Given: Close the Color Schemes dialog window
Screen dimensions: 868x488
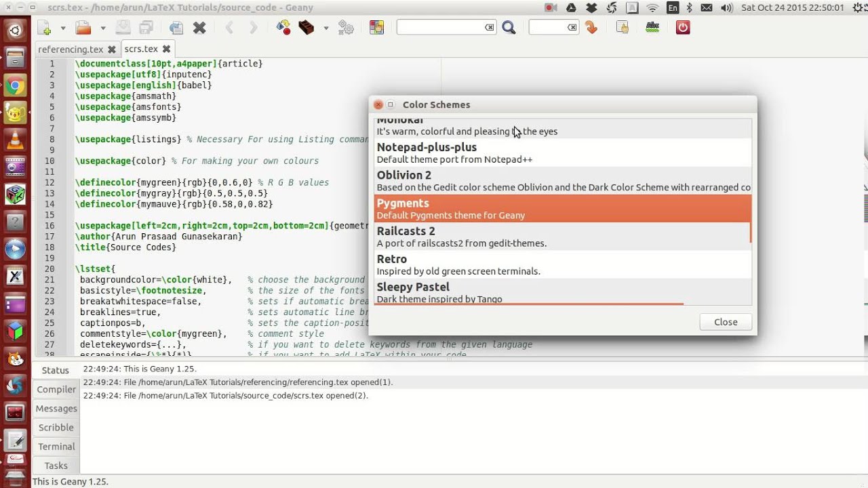Looking at the screenshot, I should 378,104.
